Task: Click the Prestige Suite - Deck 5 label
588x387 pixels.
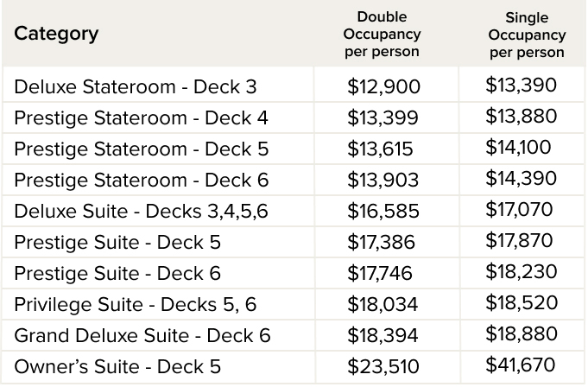Action: [x=117, y=242]
